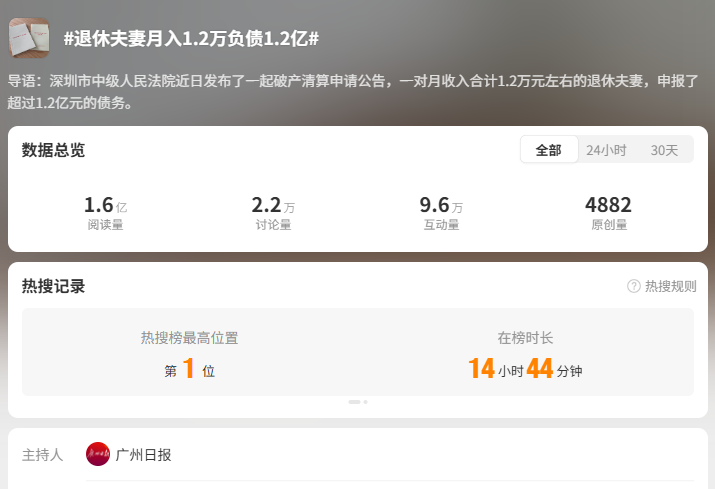Open the 广州日报 host profile name

coord(143,454)
